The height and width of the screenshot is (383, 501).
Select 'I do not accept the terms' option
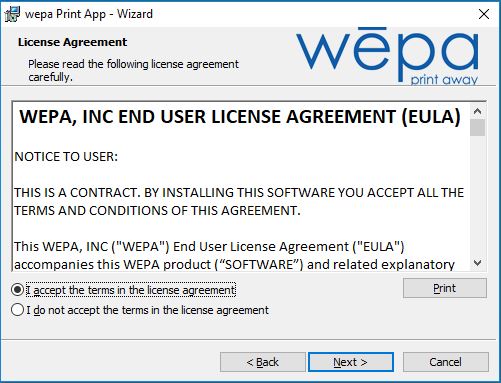pos(17,310)
